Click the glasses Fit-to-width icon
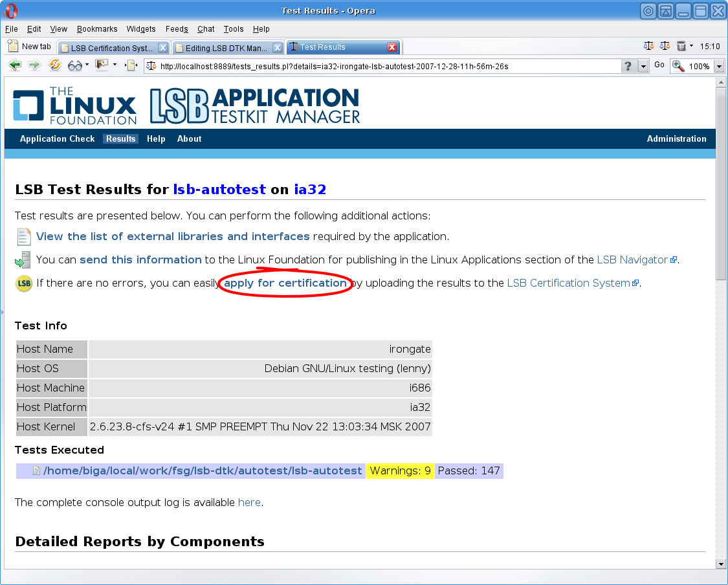This screenshot has height=585, width=728. [74, 65]
